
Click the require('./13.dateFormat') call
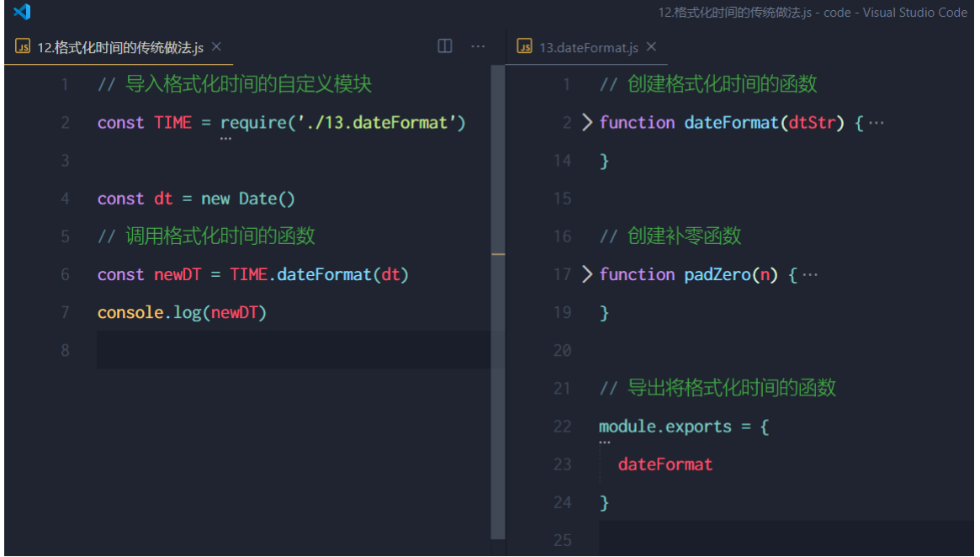point(342,123)
